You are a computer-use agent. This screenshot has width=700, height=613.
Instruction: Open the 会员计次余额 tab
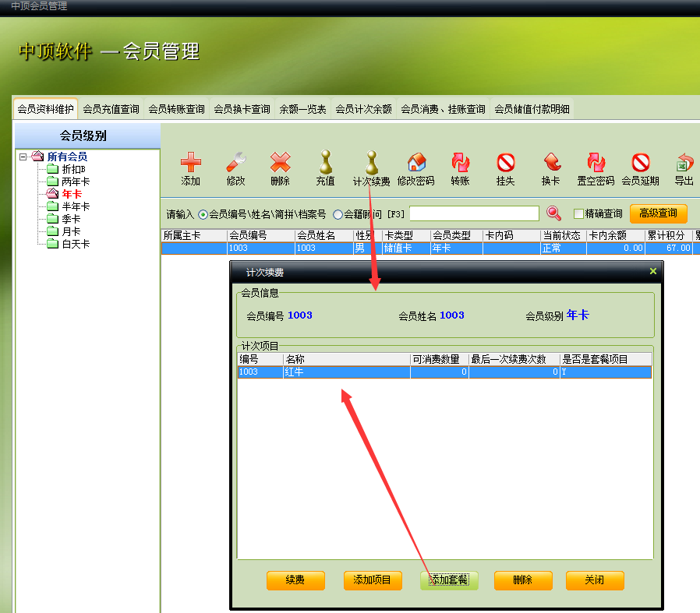(363, 109)
